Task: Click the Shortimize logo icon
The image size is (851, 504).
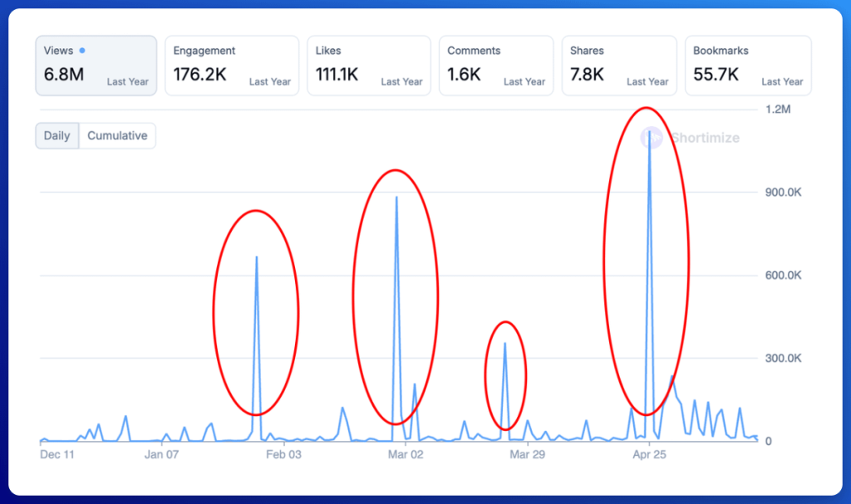Action: [x=652, y=138]
